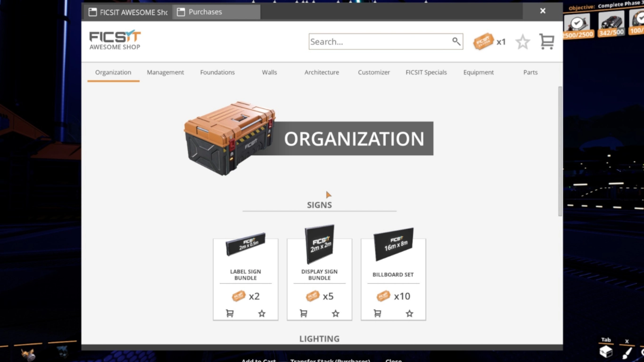Show favorites using header star icon
Image resolution: width=644 pixels, height=362 pixels.
[x=522, y=42]
